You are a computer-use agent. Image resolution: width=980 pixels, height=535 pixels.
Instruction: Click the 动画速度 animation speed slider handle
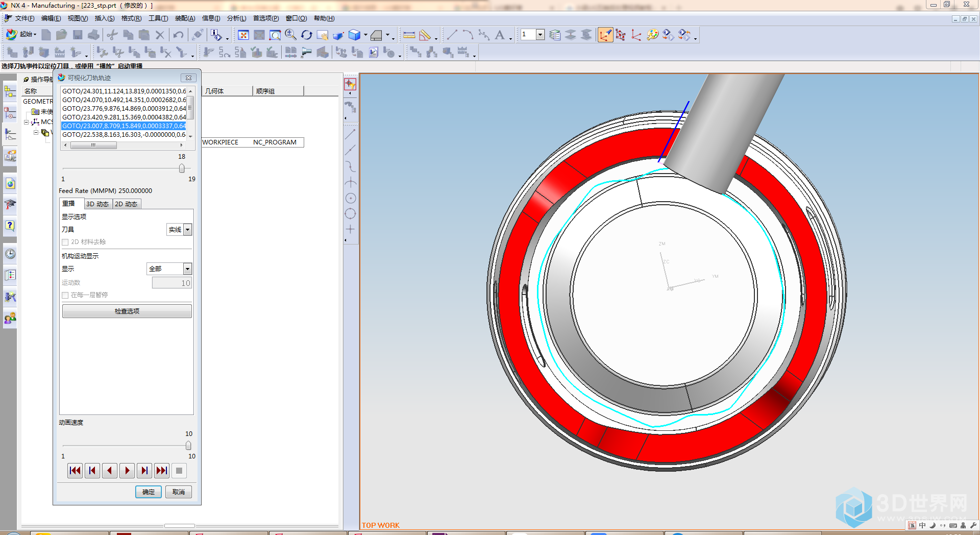point(188,446)
